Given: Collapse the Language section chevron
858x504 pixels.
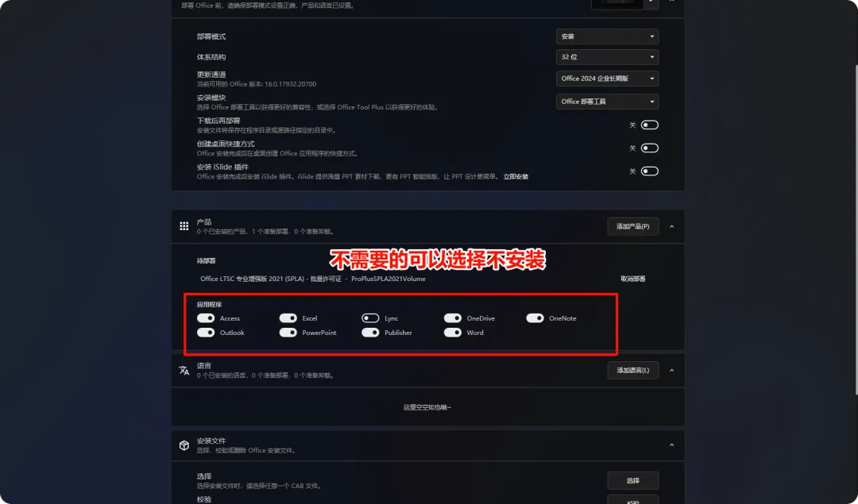Looking at the screenshot, I should coord(672,370).
